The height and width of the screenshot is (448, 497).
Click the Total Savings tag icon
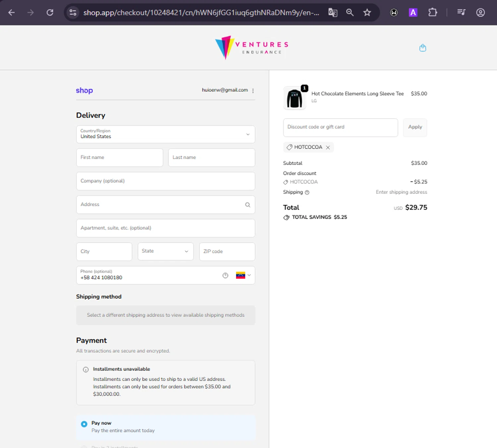tap(286, 218)
